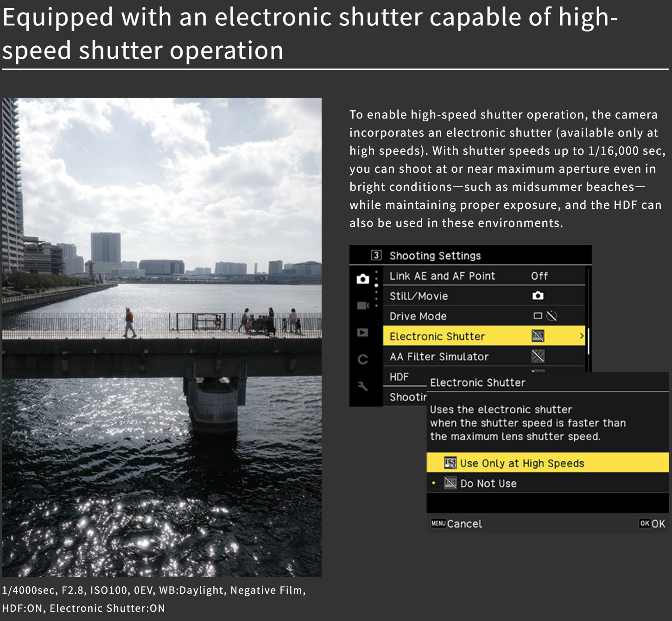
Task: Select the still camera tab icon in sidebar
Action: point(363,279)
